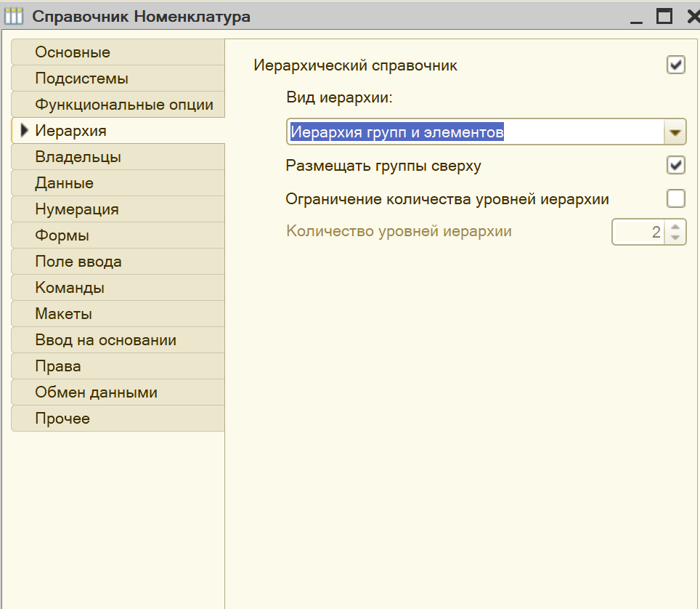Open the Команды tab
Image resolution: width=700 pixels, height=609 pixels.
(x=118, y=288)
